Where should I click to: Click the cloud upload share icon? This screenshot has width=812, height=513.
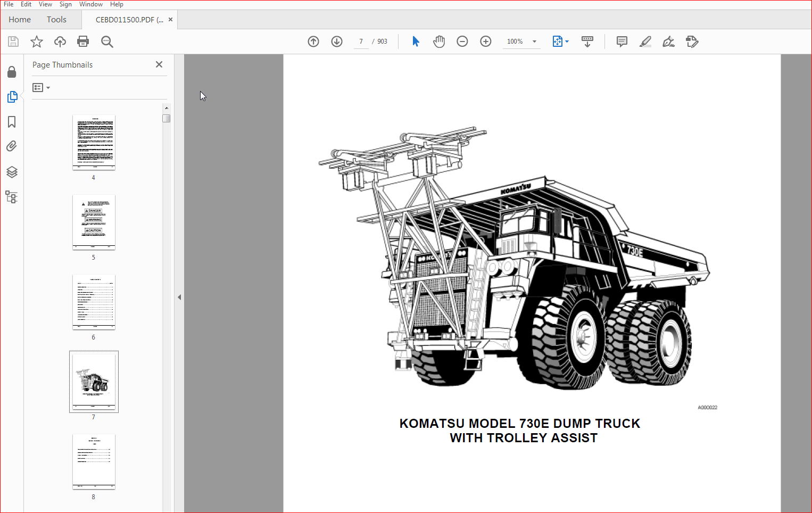60,42
